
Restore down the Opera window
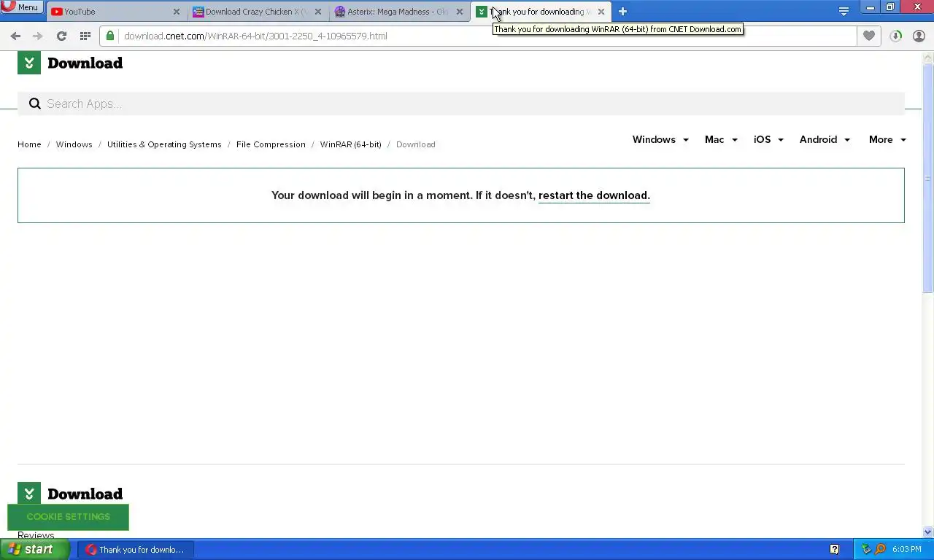[x=890, y=7]
